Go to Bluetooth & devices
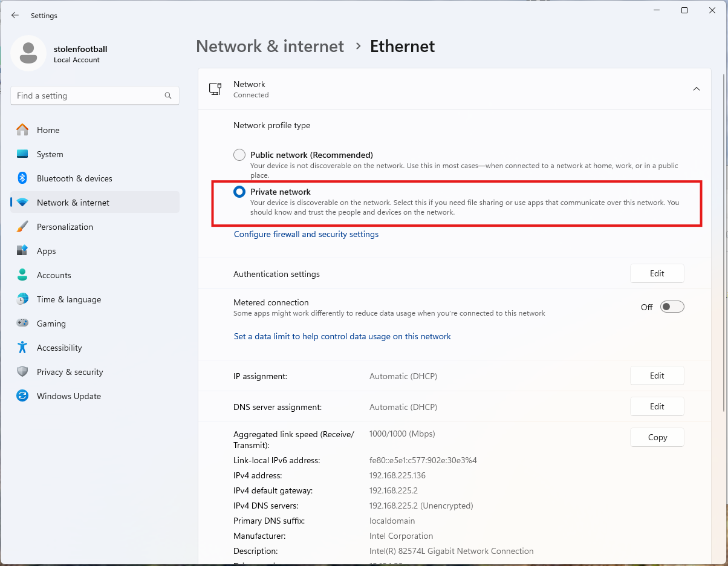728x566 pixels. tap(95, 178)
